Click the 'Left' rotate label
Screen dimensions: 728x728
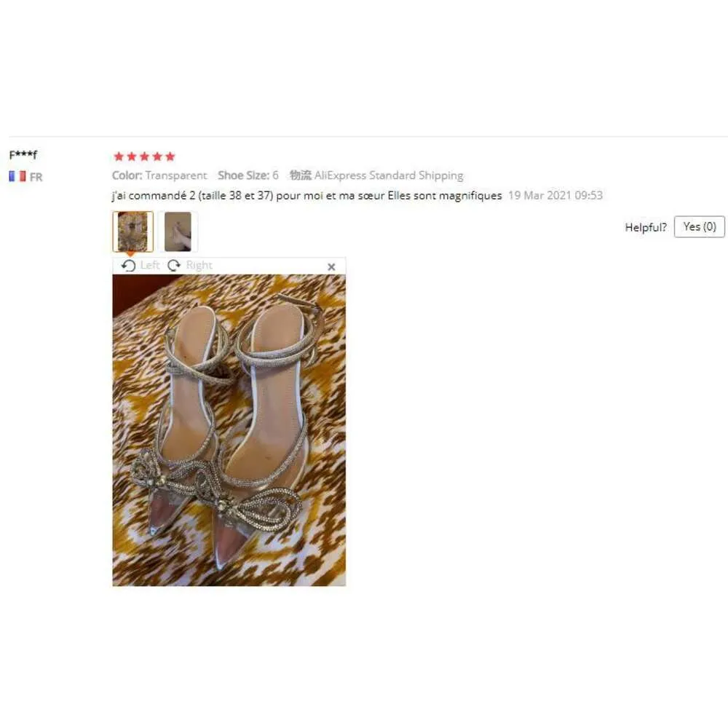(149, 265)
